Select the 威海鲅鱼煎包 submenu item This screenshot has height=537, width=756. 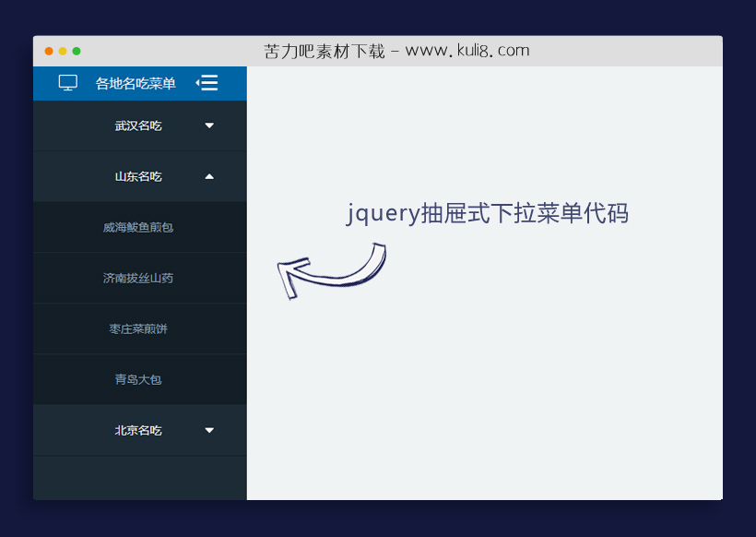pyautogui.click(x=140, y=227)
